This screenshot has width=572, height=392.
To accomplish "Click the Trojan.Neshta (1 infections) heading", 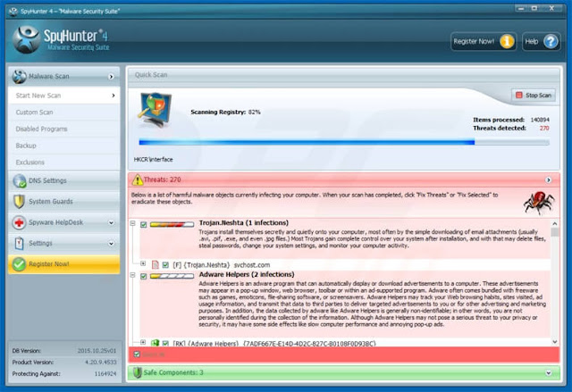I will 244,222.
